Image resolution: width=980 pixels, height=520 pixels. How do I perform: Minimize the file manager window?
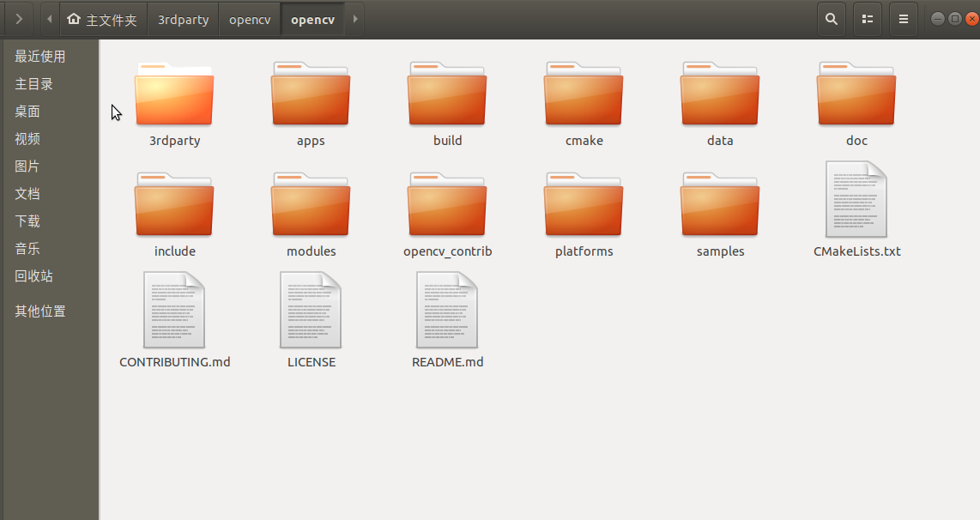pyautogui.click(x=937, y=19)
